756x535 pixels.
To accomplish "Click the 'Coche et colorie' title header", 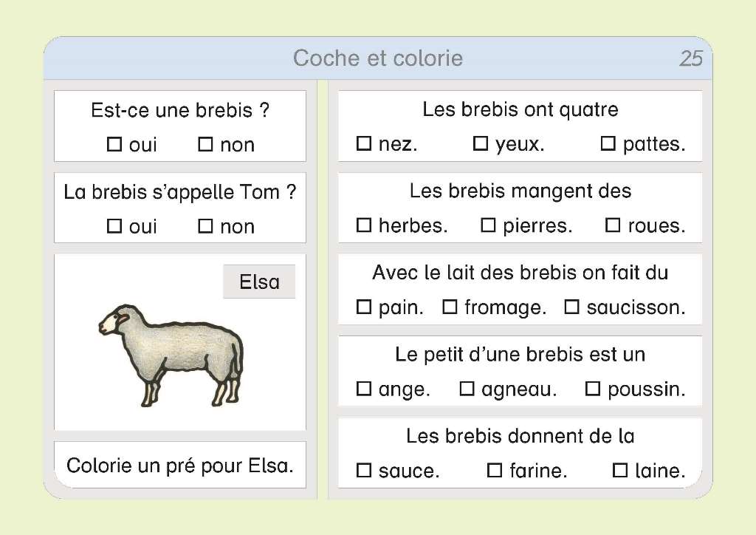I will 378,58.
